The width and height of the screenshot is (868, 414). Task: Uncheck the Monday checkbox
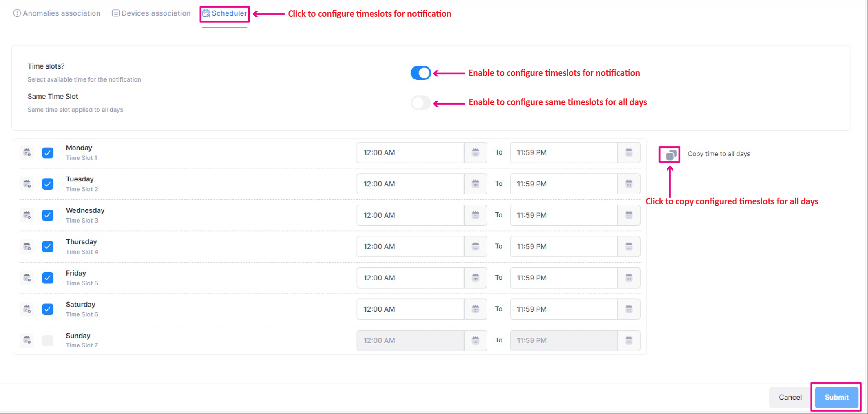[x=48, y=153]
